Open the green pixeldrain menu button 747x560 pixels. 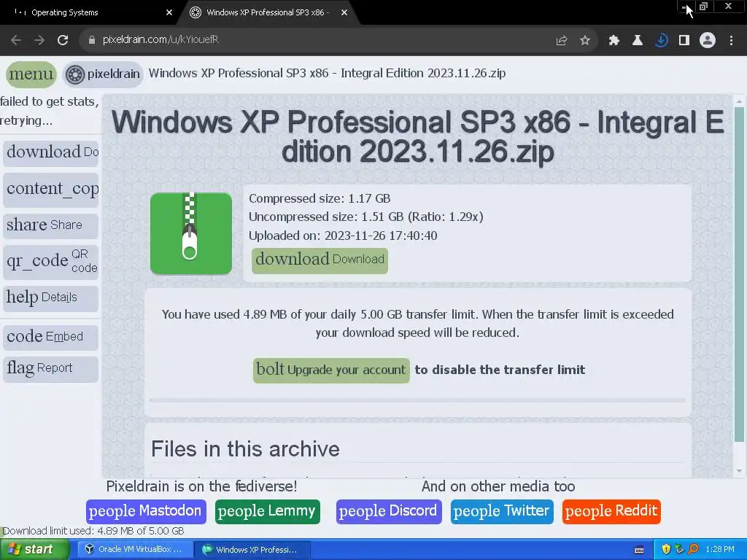click(31, 74)
